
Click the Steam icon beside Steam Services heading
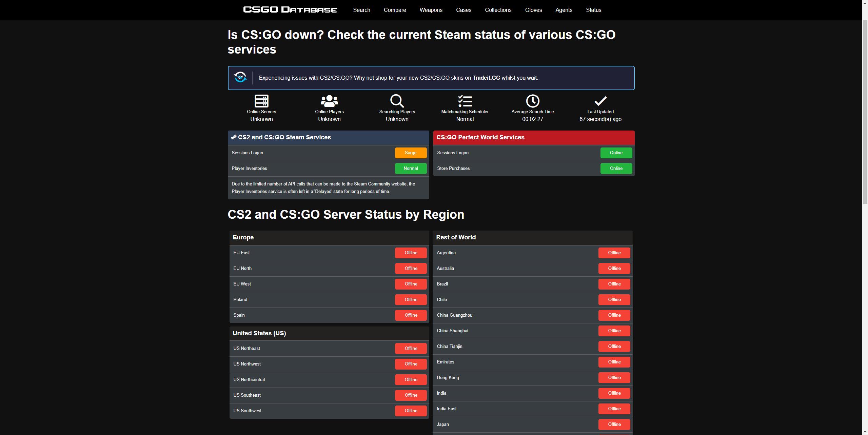234,137
